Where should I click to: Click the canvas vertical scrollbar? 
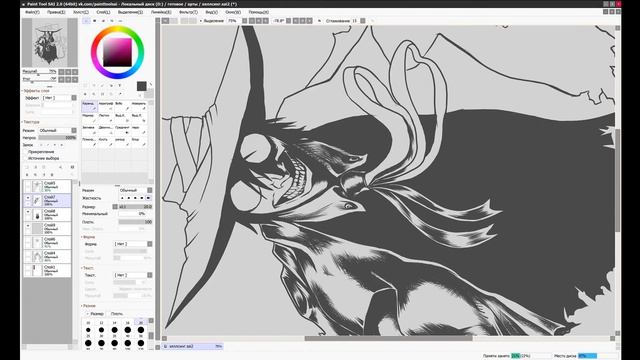[x=618, y=180]
